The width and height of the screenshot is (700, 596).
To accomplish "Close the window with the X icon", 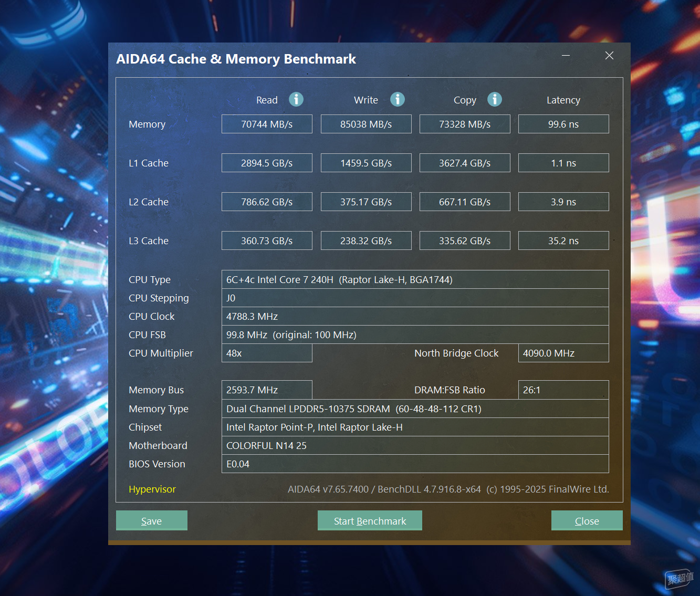I will (x=609, y=55).
